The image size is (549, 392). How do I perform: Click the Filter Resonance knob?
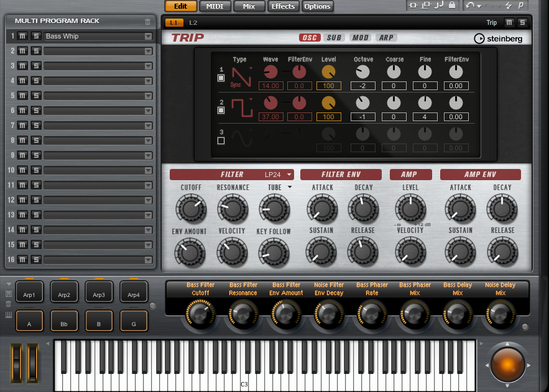click(233, 209)
